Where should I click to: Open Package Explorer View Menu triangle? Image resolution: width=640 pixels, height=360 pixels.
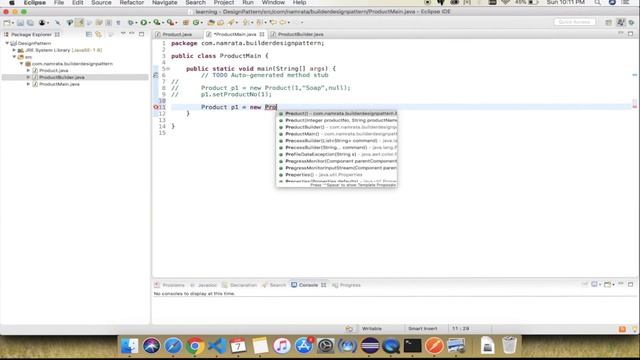(123, 34)
